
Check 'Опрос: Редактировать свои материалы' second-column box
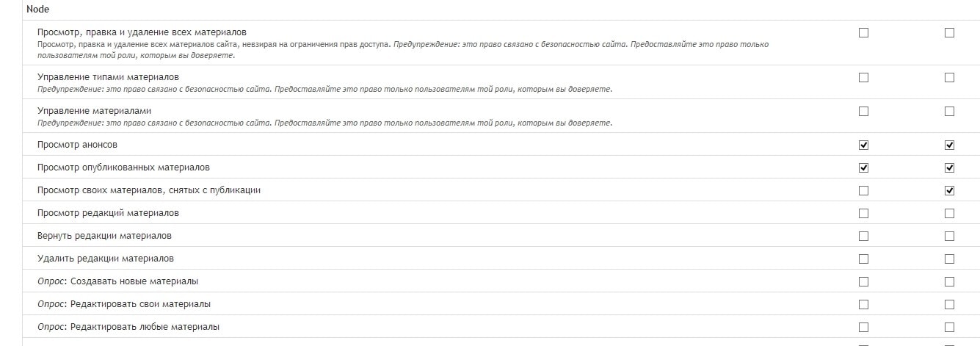(x=949, y=304)
